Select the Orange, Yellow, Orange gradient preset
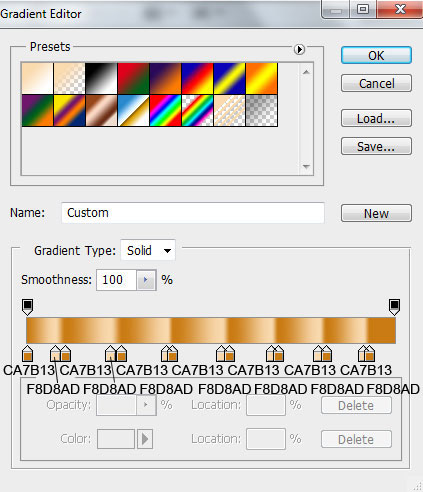 click(x=261, y=78)
